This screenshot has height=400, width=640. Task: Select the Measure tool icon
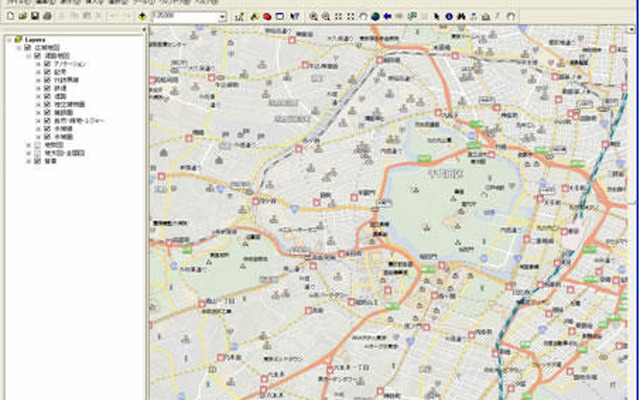click(x=486, y=17)
